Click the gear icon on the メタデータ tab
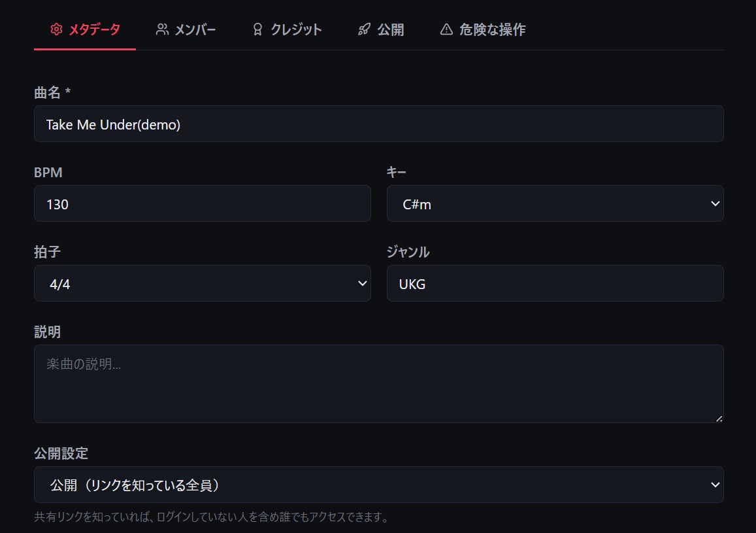 [56, 29]
